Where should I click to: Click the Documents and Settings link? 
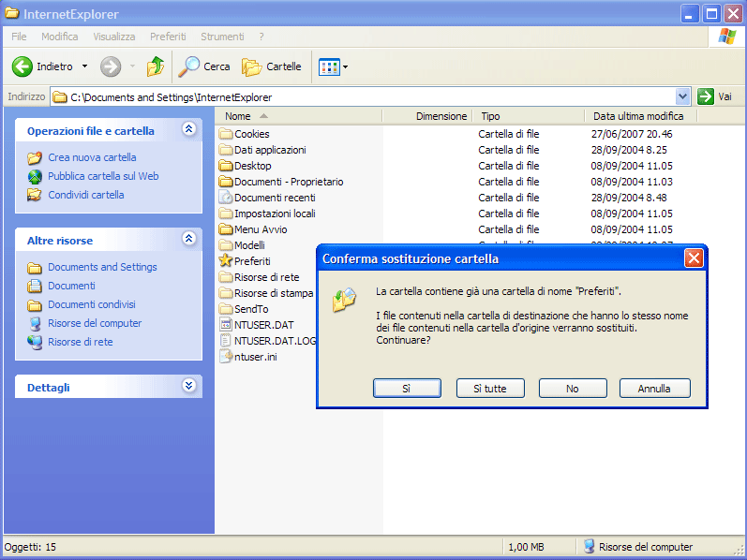102,267
